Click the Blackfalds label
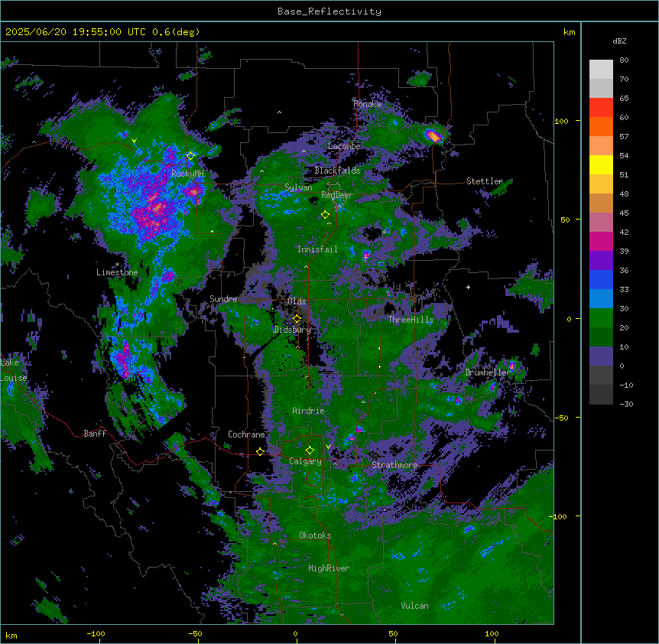659x644 pixels. click(337, 171)
